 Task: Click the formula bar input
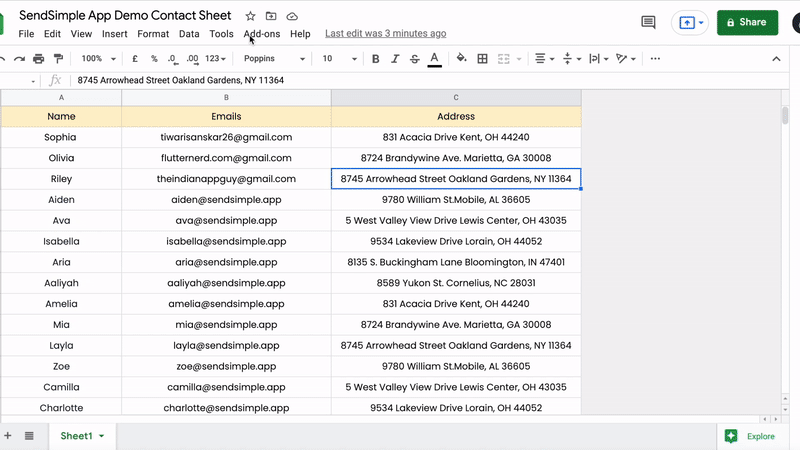click(x=429, y=80)
